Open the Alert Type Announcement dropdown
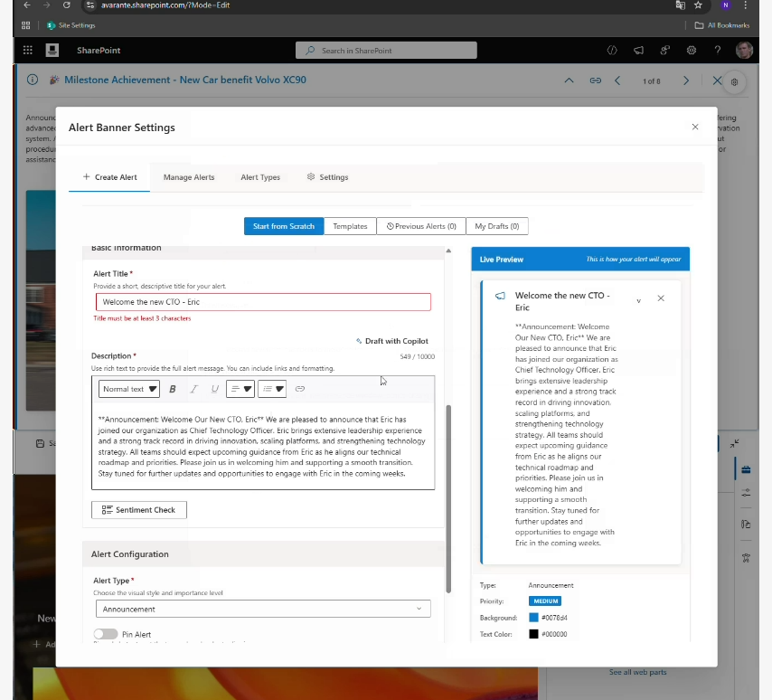 (262, 609)
